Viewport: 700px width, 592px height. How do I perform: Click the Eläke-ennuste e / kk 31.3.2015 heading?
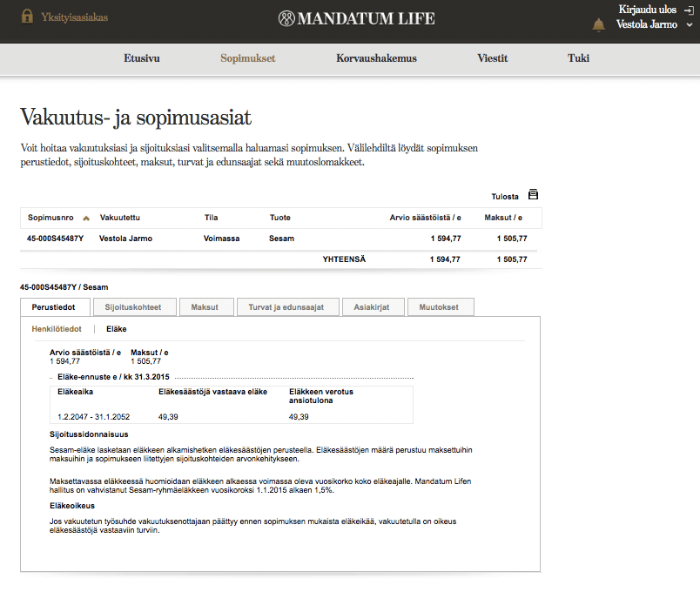113,377
